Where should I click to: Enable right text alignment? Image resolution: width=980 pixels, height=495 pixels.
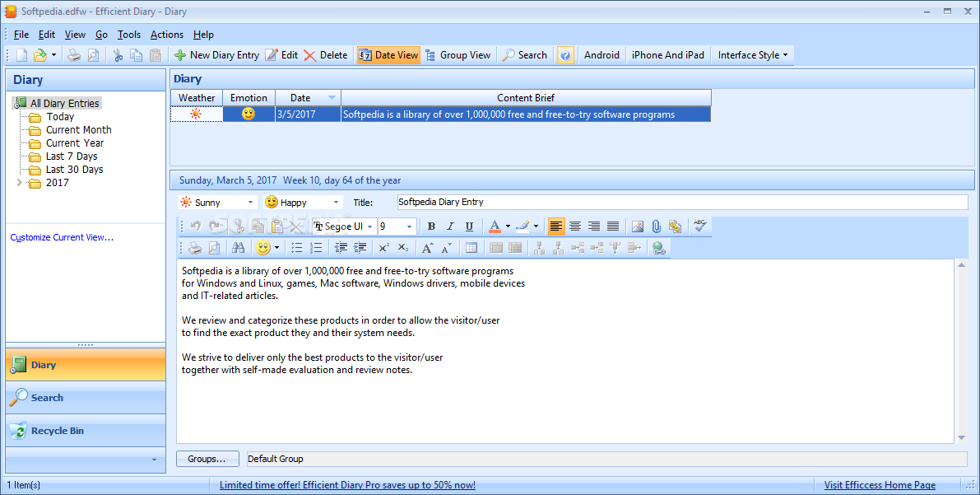(594, 226)
